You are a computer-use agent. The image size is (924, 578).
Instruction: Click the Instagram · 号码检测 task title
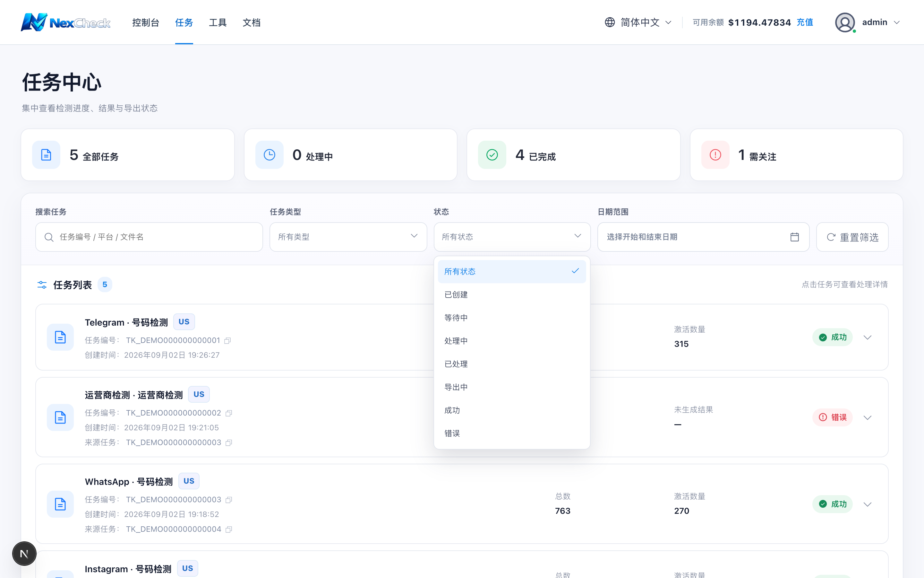128,569
